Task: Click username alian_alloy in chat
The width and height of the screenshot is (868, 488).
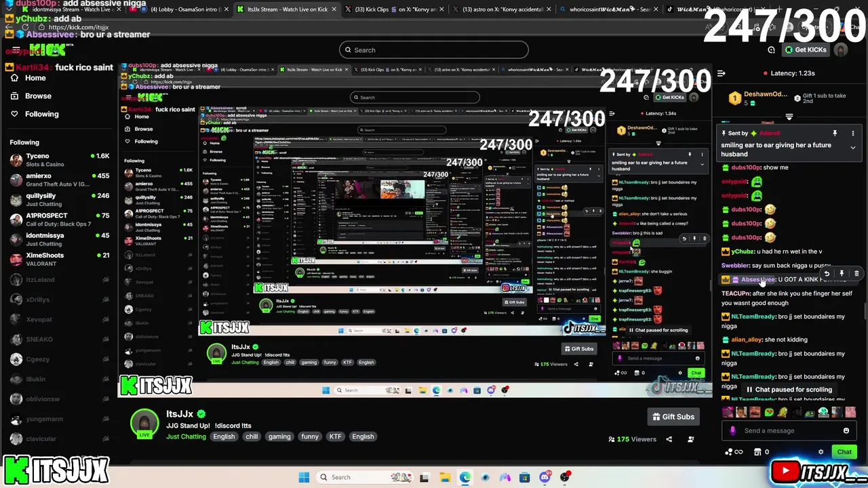Action: tap(746, 340)
